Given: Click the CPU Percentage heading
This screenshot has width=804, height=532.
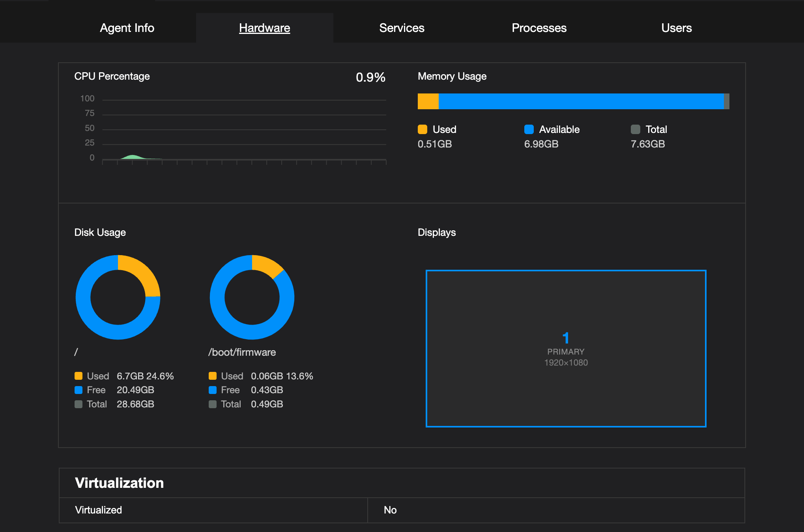Looking at the screenshot, I should coord(112,76).
